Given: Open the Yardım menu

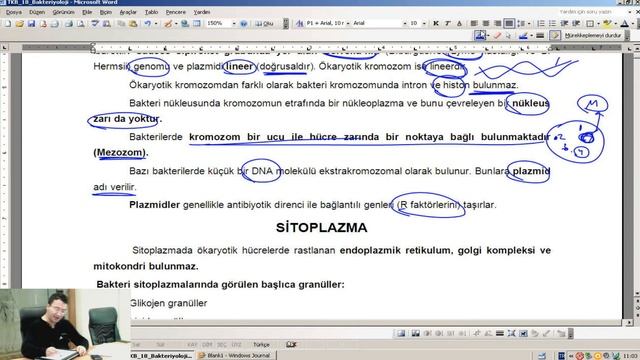Looking at the screenshot, I should pos(202,12).
